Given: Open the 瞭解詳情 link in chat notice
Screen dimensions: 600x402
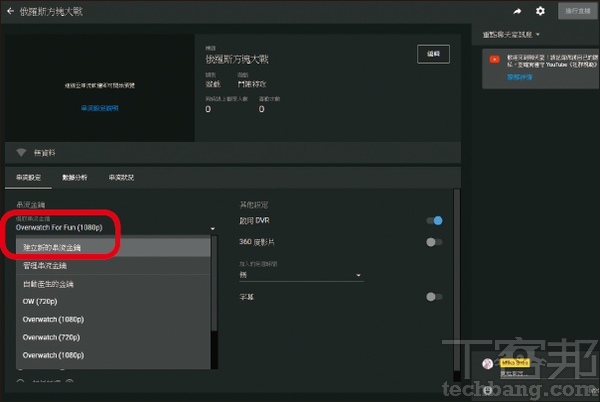Looking at the screenshot, I should tap(519, 77).
